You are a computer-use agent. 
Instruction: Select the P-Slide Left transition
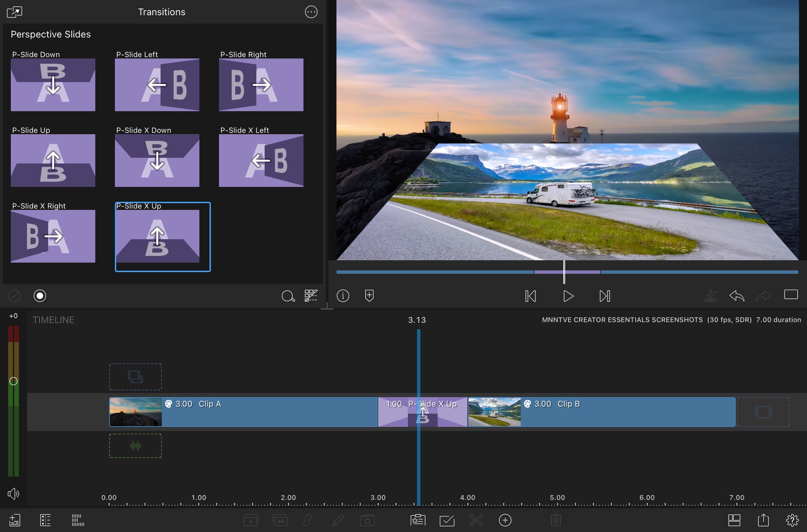[157, 85]
